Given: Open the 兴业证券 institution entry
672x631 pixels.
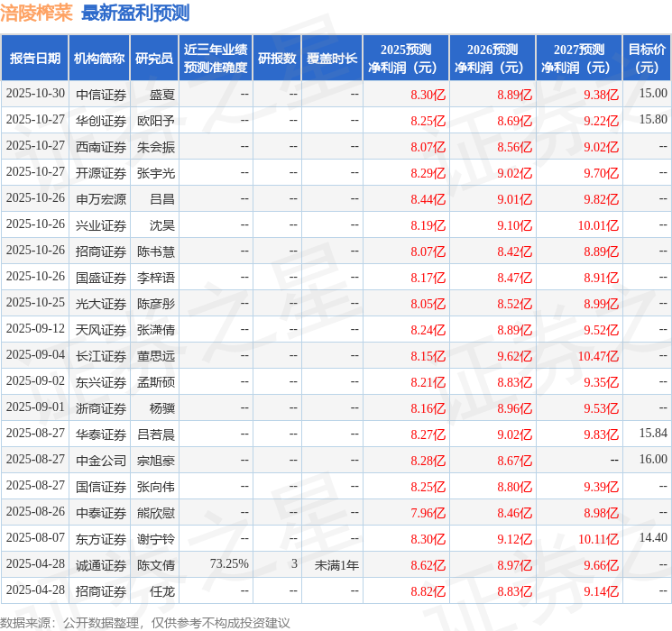Looking at the screenshot, I should click(101, 224).
